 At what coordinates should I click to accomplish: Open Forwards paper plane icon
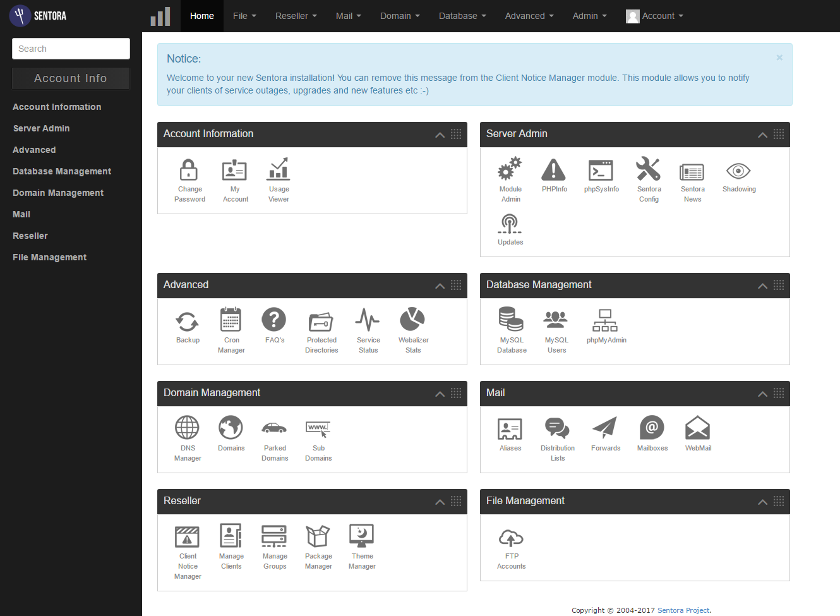coord(604,428)
